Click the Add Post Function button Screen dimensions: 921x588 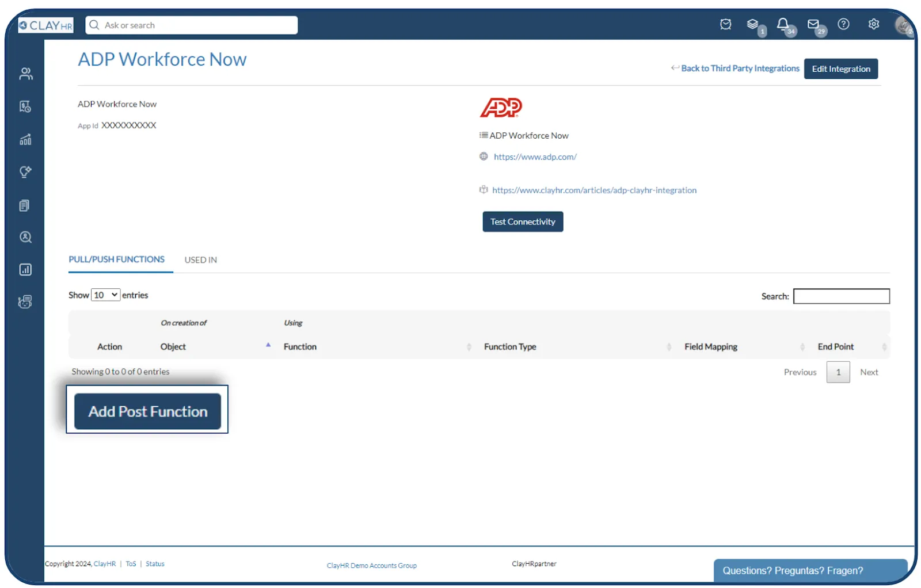(147, 411)
